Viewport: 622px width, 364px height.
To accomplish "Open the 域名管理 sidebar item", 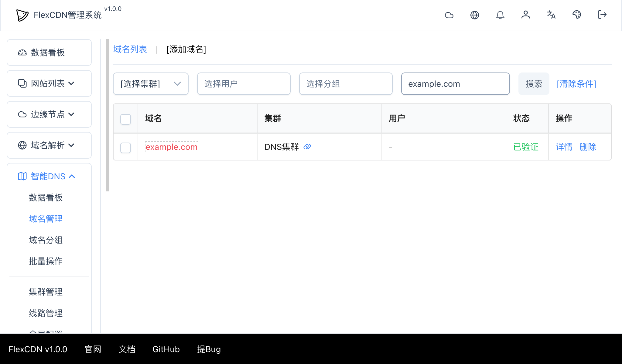I will (x=45, y=219).
